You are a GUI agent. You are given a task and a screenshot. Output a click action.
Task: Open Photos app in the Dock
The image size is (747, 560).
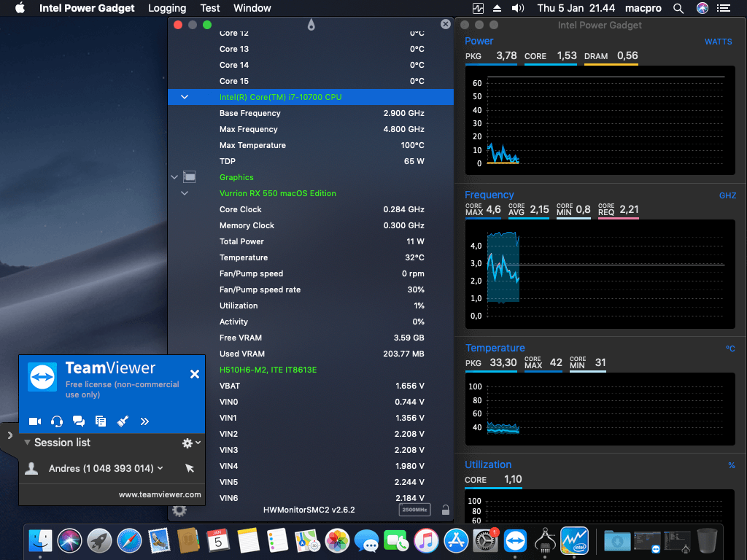(x=337, y=541)
